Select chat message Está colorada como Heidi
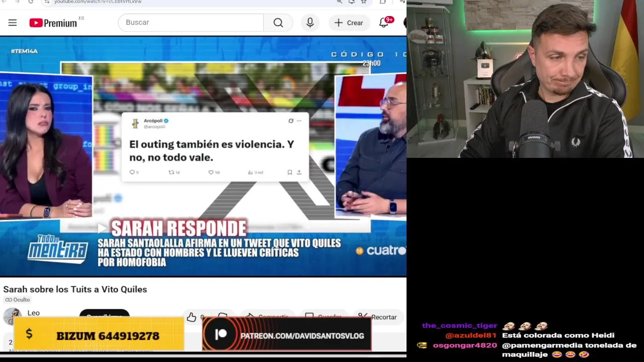644x362 pixels. coord(558,335)
